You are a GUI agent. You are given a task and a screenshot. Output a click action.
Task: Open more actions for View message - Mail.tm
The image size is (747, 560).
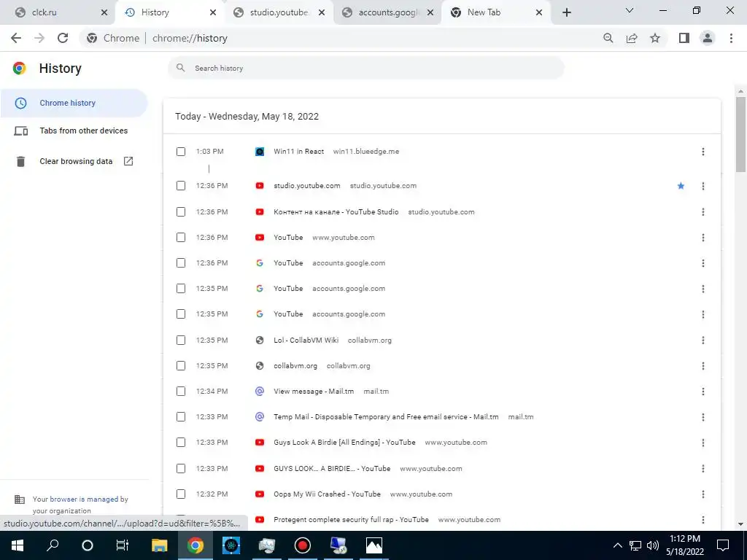point(703,391)
